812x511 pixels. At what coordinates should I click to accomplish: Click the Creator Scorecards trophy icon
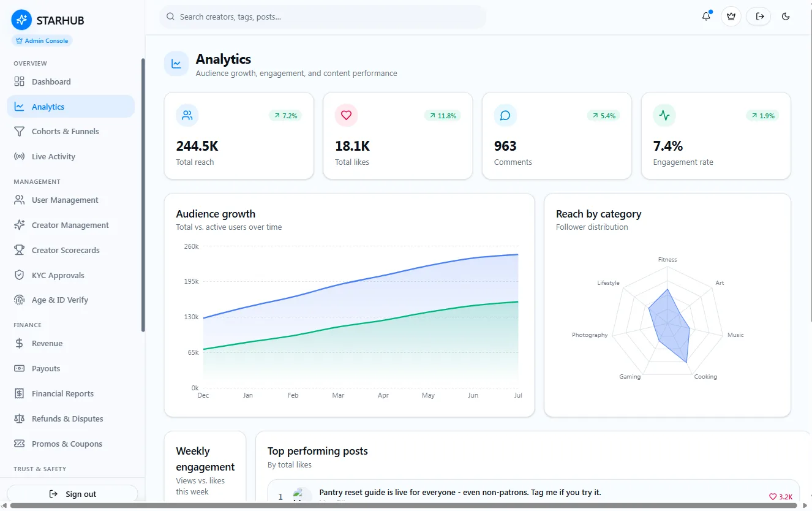tap(20, 250)
